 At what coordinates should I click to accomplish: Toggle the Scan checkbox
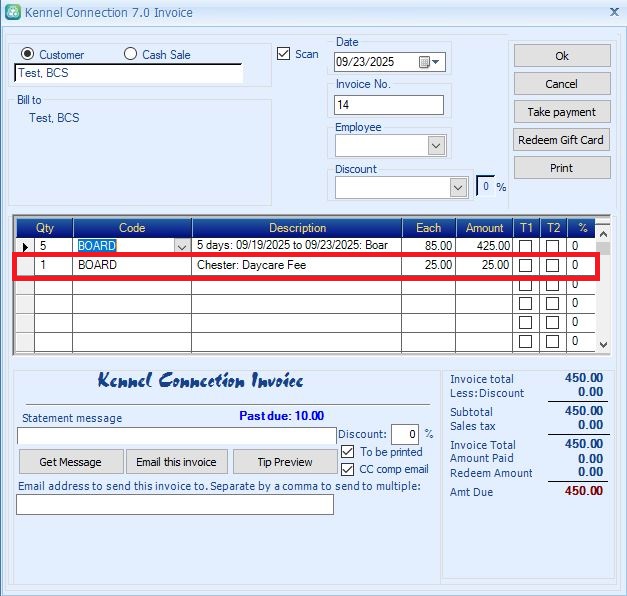(283, 54)
